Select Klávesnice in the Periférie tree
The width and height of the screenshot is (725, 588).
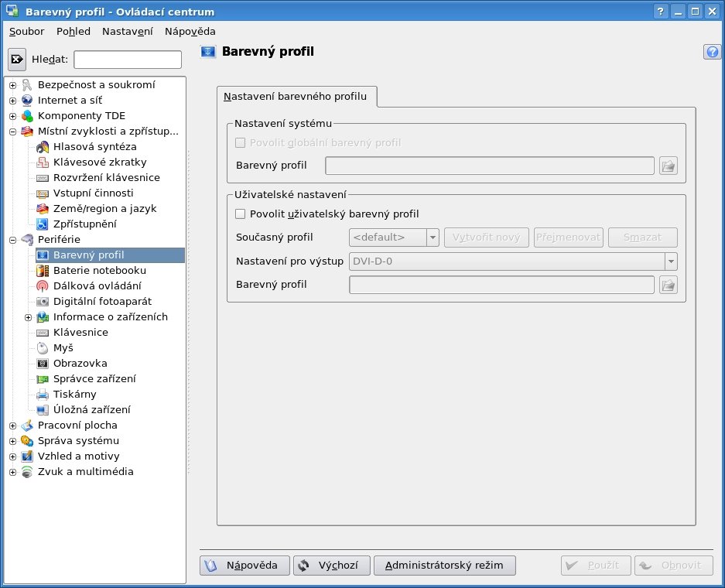[x=80, y=333]
